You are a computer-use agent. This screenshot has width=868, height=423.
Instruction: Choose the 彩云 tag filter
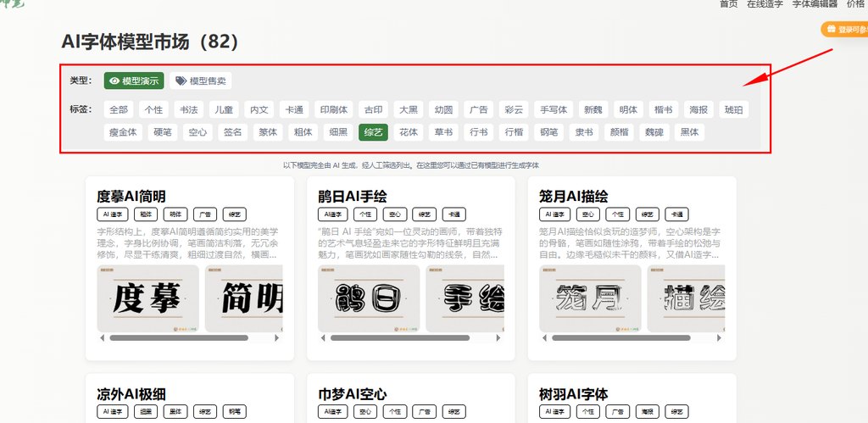[x=514, y=109]
